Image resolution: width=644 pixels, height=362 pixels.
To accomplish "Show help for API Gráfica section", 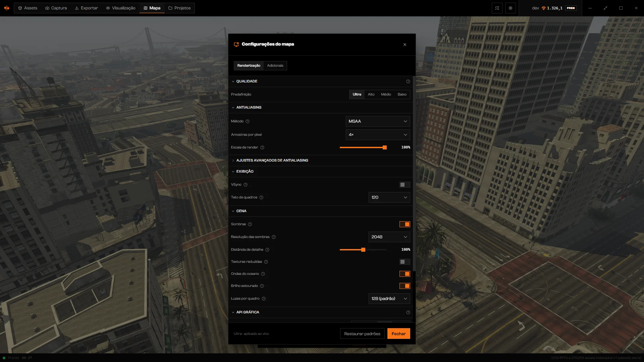I will 408,312.
